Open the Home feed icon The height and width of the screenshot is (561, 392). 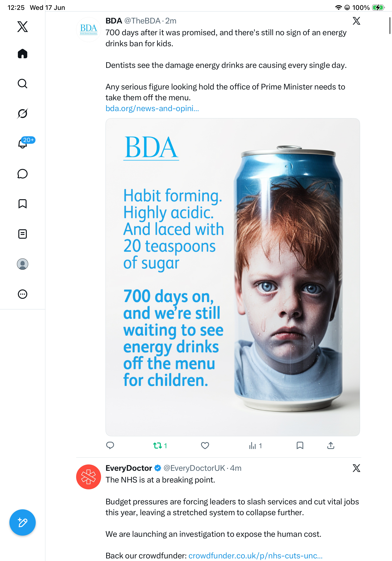(x=23, y=54)
